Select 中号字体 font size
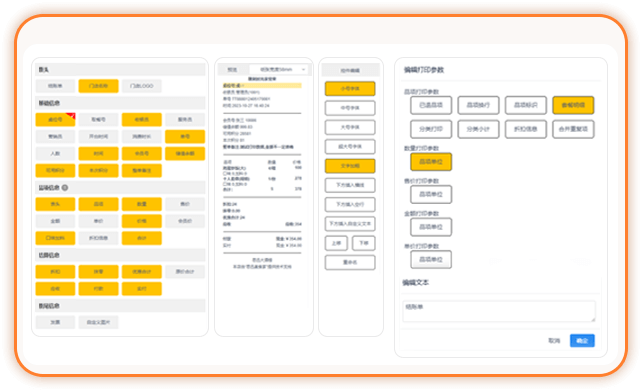This screenshot has height=391, width=642. [350, 108]
